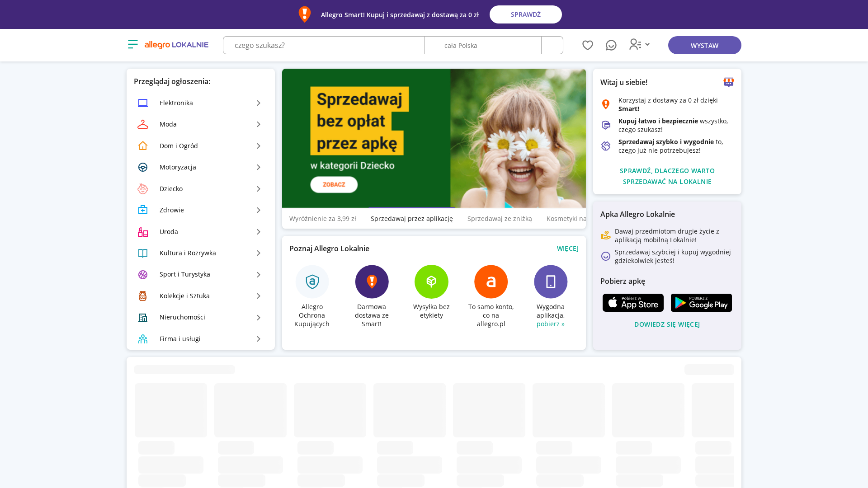Click the WYSTAW button
868x488 pixels.
click(x=705, y=45)
